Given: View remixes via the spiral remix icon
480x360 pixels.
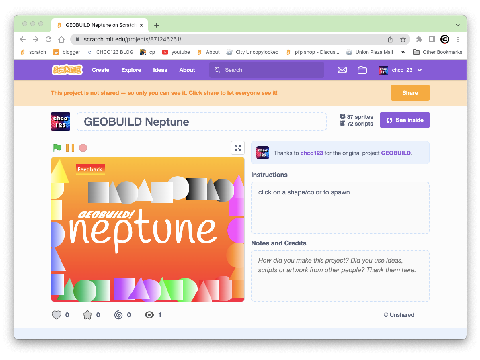Looking at the screenshot, I should pyautogui.click(x=118, y=315).
